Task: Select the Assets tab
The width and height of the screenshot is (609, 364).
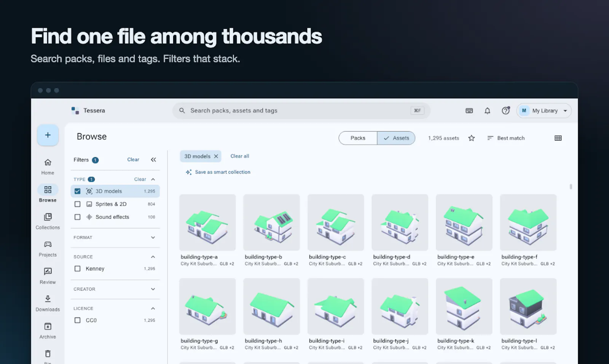Action: point(396,138)
